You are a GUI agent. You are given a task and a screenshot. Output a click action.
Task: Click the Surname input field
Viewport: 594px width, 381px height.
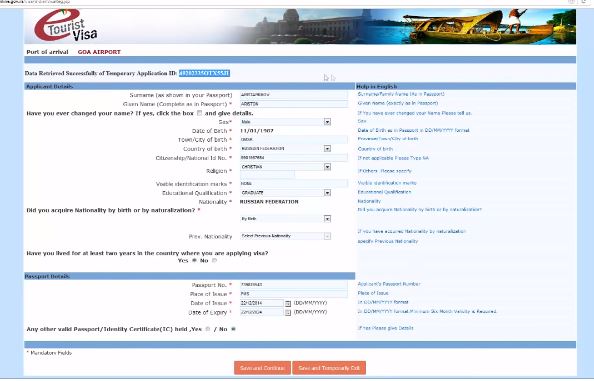[x=294, y=95]
